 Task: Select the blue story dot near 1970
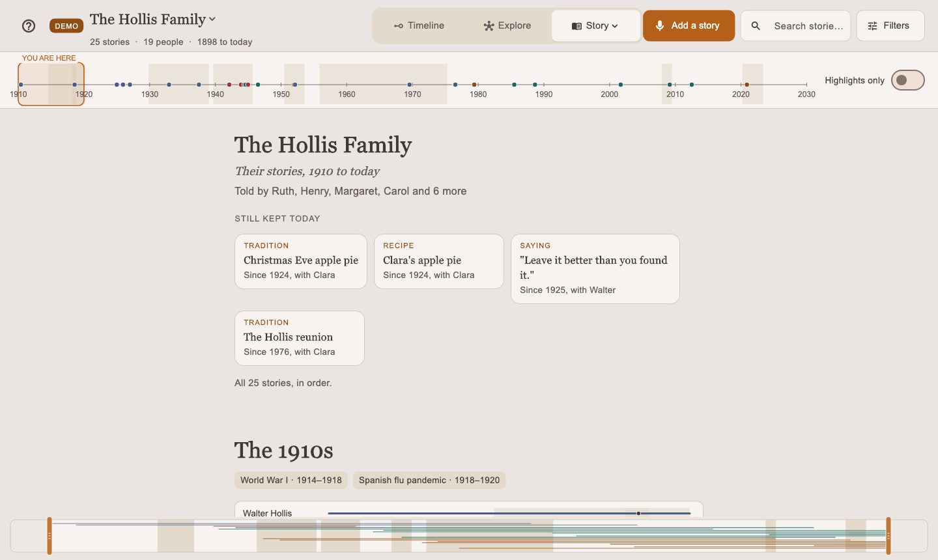[410, 85]
